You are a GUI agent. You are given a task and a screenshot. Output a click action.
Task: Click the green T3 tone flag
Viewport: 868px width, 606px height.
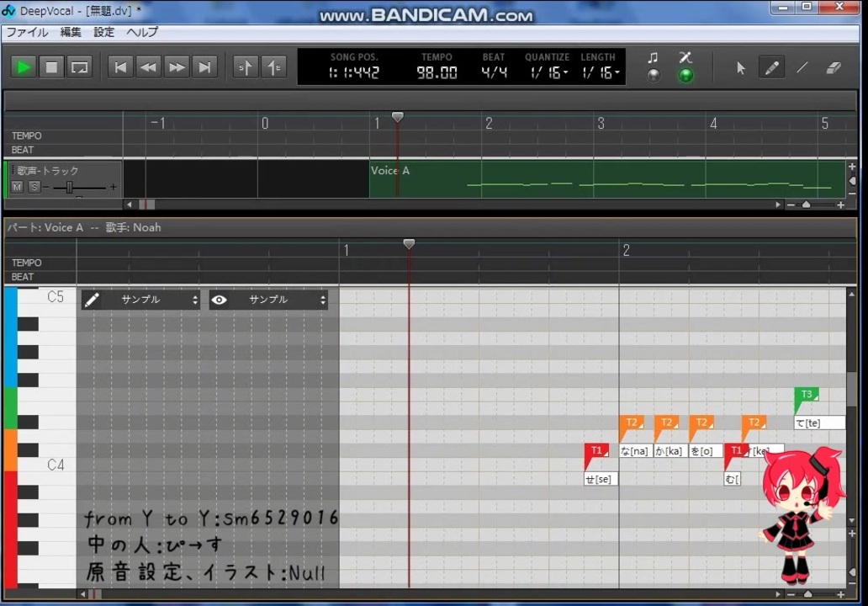click(807, 395)
